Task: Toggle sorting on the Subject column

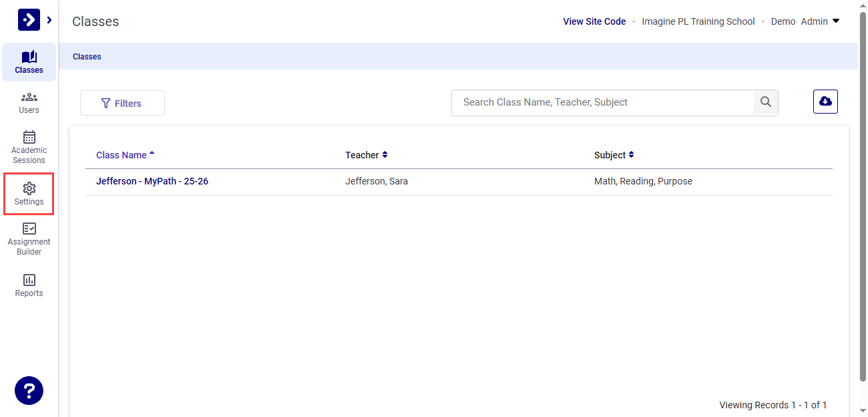Action: tap(632, 154)
